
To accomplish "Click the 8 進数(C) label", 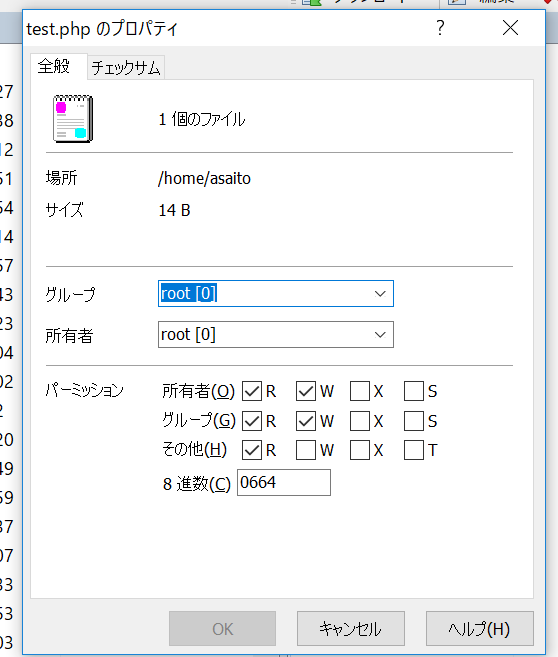I will pos(197,484).
